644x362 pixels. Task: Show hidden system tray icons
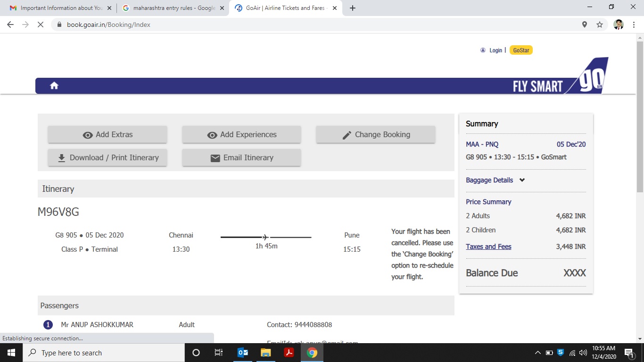coord(537,353)
